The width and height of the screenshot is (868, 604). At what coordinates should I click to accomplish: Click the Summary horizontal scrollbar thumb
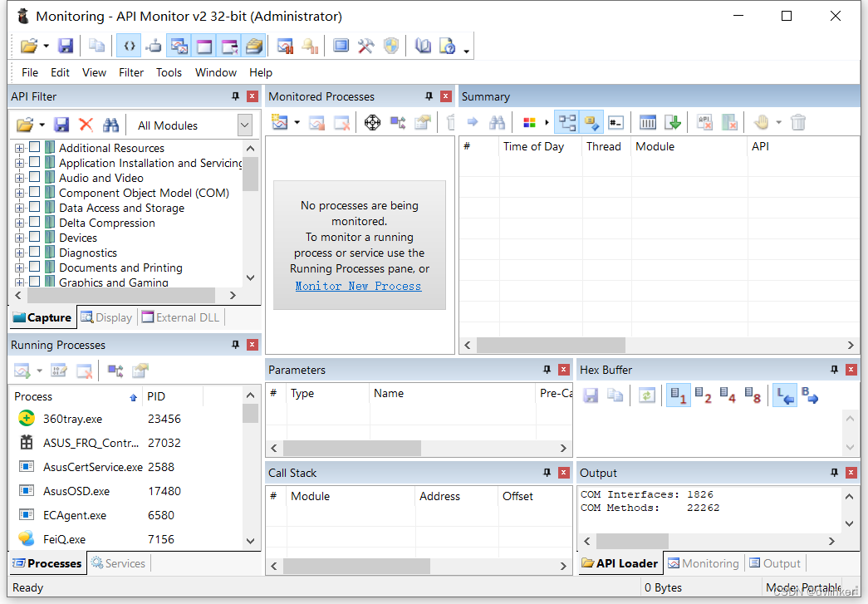[x=552, y=345]
